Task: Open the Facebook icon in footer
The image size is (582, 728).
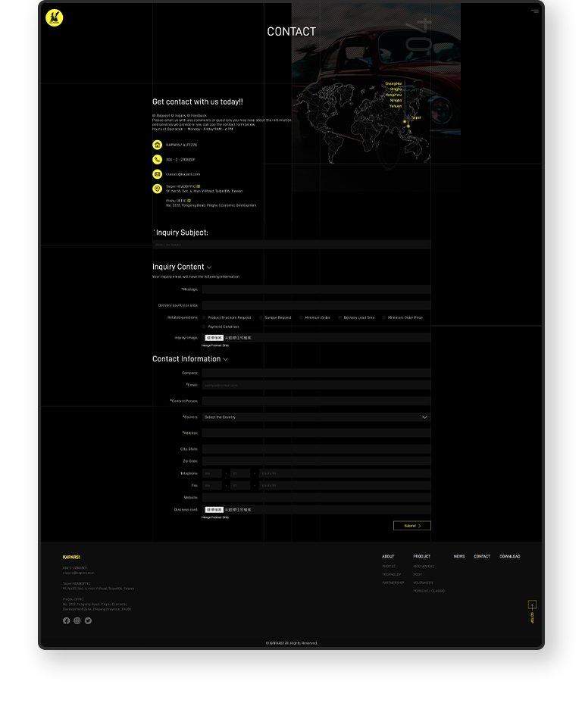Action: (x=66, y=620)
